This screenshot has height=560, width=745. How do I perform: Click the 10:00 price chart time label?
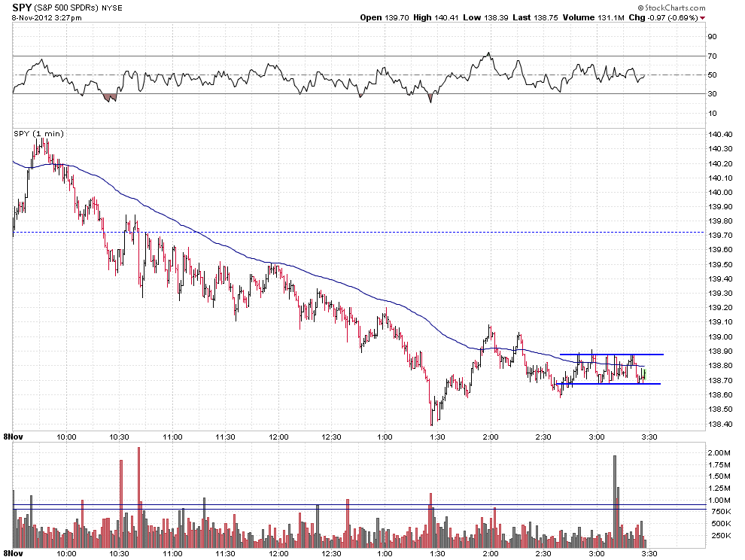[66, 437]
